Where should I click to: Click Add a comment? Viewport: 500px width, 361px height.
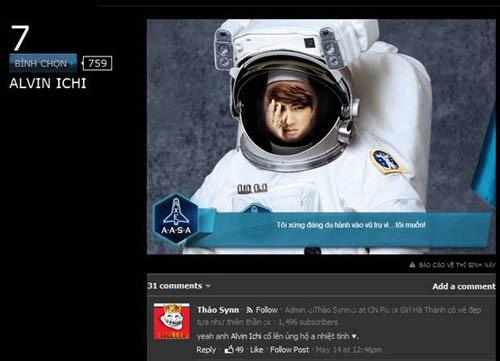click(464, 286)
